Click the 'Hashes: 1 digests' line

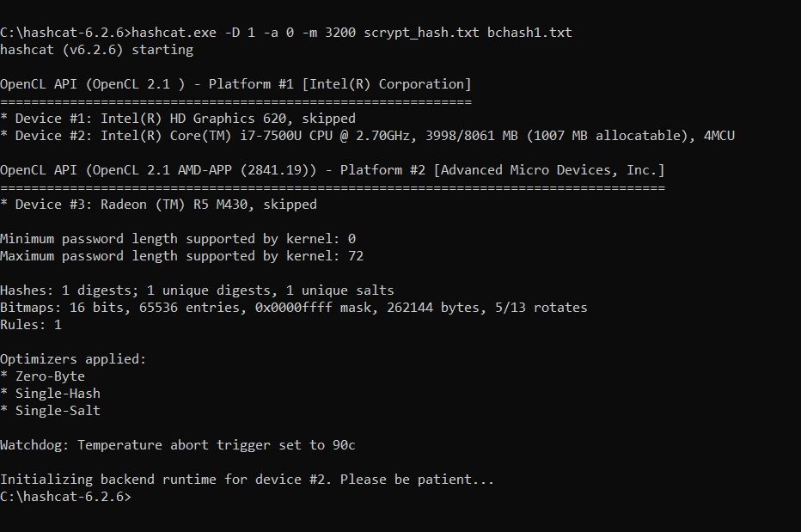click(x=197, y=290)
